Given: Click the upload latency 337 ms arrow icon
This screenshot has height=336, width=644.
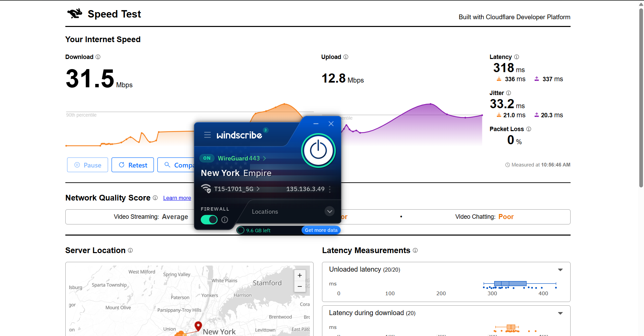Looking at the screenshot, I should click(537, 79).
